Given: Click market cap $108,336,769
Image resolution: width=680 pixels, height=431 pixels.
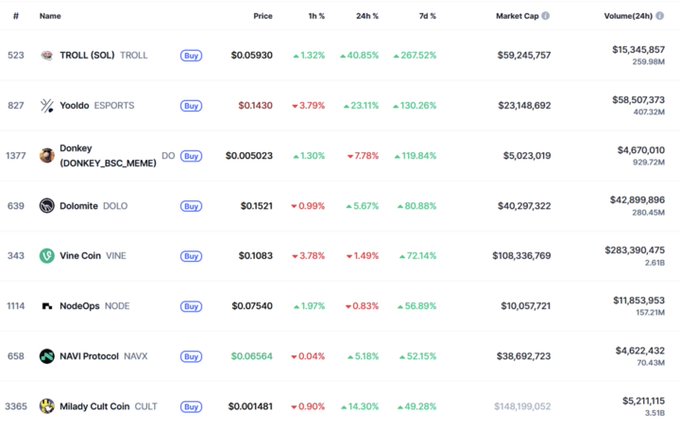Looking at the screenshot, I should pos(522,256).
